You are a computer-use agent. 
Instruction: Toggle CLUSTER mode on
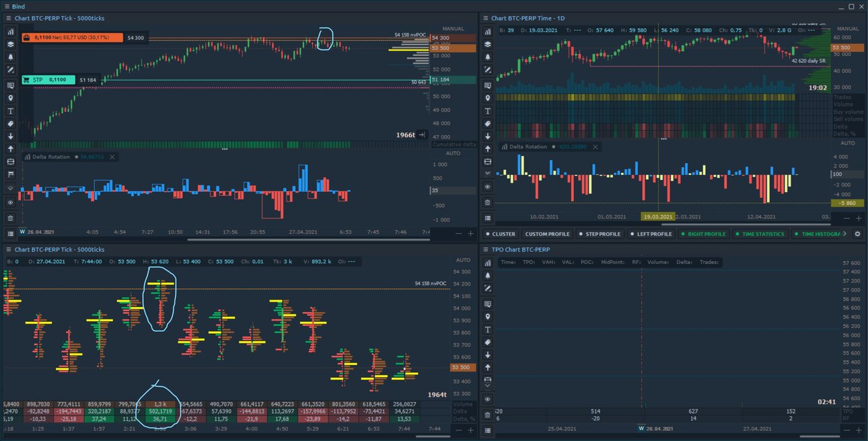click(500, 234)
